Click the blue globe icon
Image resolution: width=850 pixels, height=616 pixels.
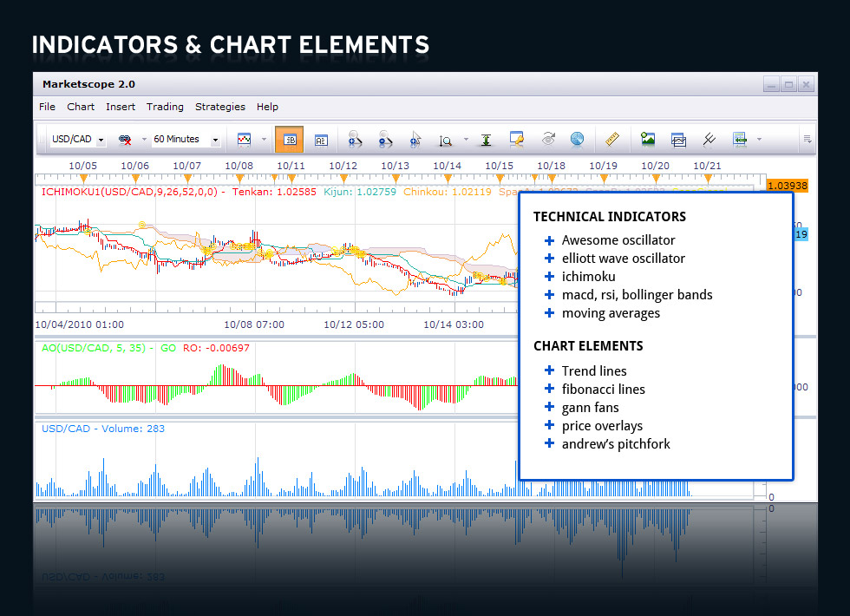coord(578,140)
